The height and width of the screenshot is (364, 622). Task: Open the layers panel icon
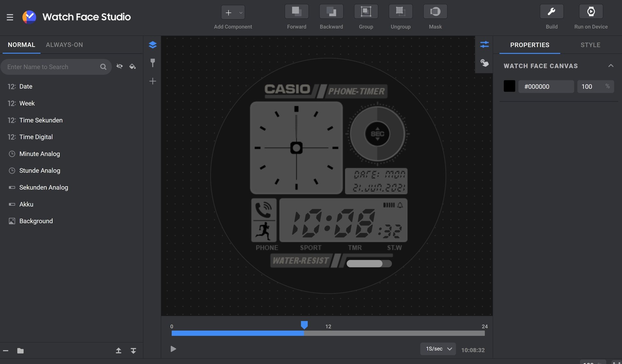(153, 45)
